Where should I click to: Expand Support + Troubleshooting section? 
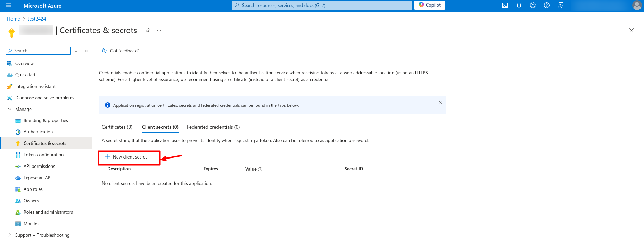[x=10, y=235]
